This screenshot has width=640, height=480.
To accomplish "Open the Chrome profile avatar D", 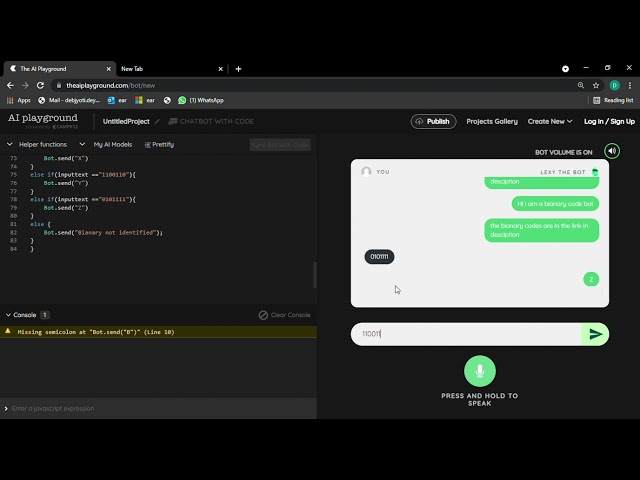I will [x=614, y=85].
